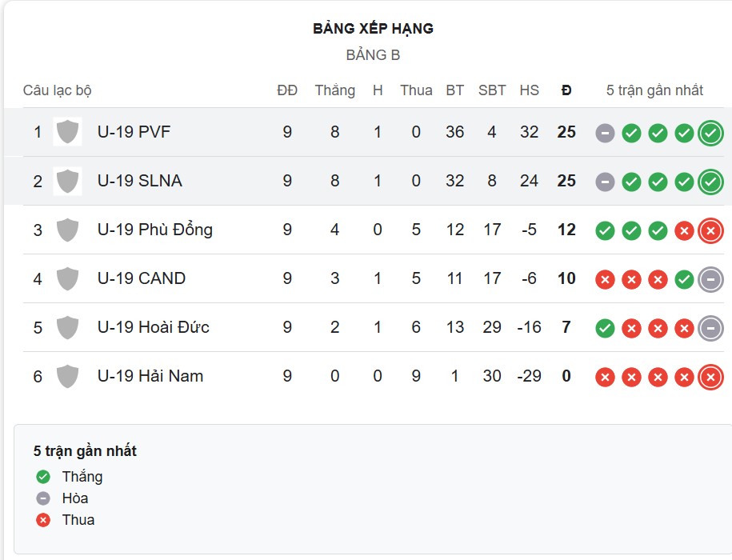
Task: Click the U-19 Hải Nam shield icon
Action: point(68,376)
